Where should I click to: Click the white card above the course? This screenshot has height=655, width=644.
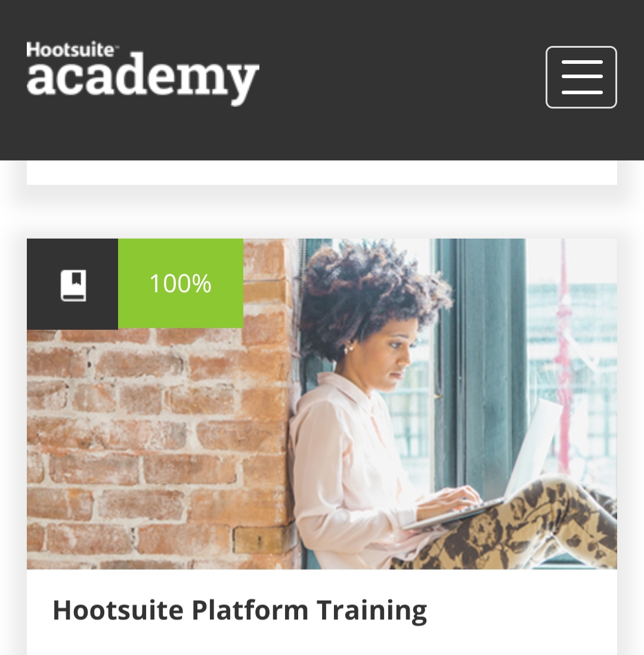coord(321,172)
